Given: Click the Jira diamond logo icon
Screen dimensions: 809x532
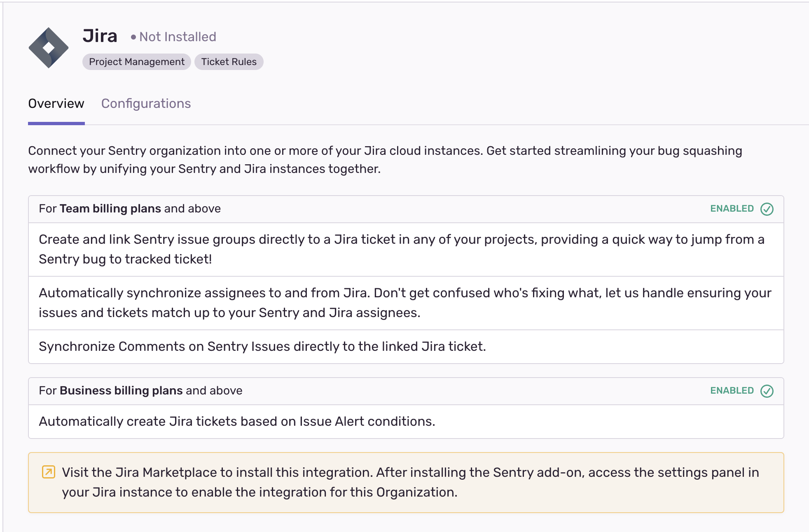Looking at the screenshot, I should (48, 47).
